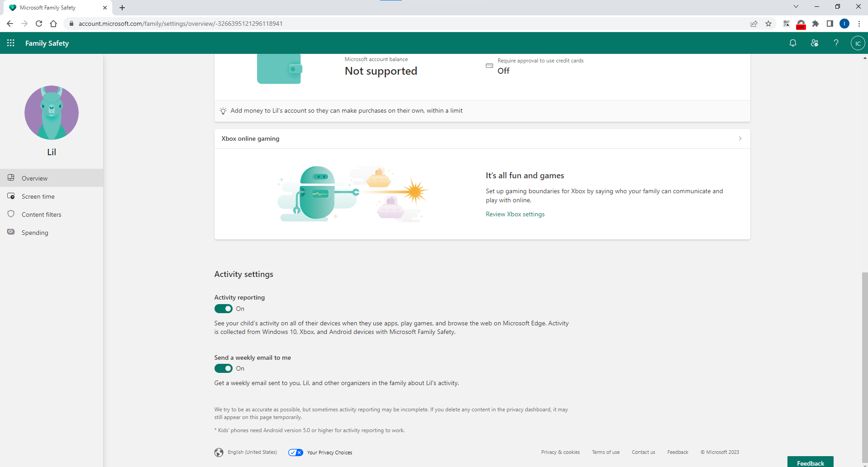Click the 'Not supported' balance text
868x467 pixels.
tap(381, 71)
